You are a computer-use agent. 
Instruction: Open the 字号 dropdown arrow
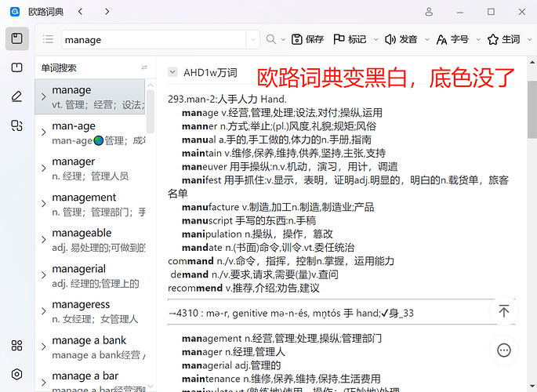point(478,40)
